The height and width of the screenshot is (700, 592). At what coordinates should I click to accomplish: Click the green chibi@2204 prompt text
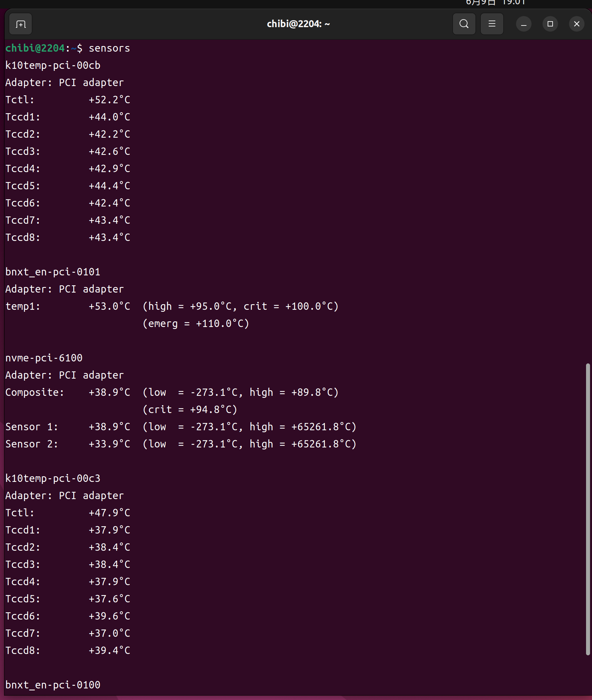[35, 48]
